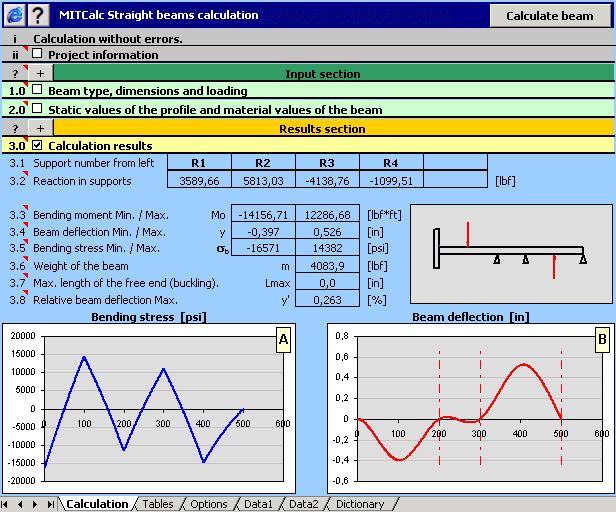This screenshot has width=616, height=512.
Task: Check Static values of the profile checkbox
Action: 37,109
